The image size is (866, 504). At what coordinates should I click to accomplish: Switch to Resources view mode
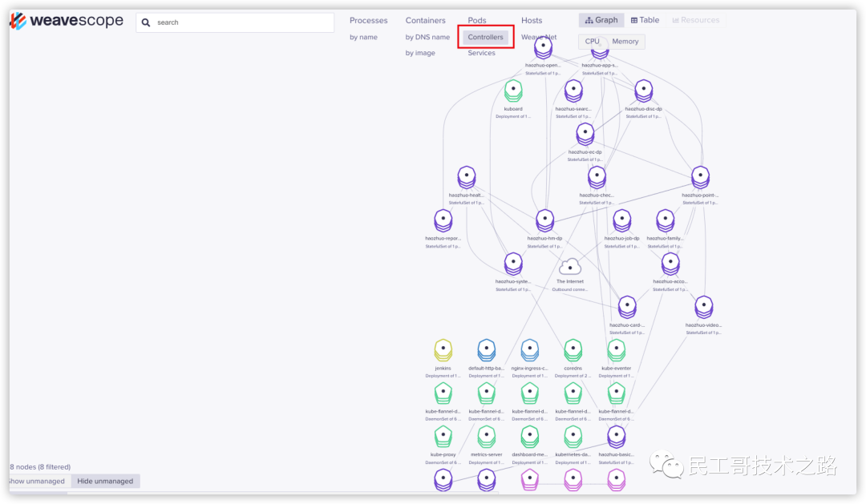click(696, 20)
